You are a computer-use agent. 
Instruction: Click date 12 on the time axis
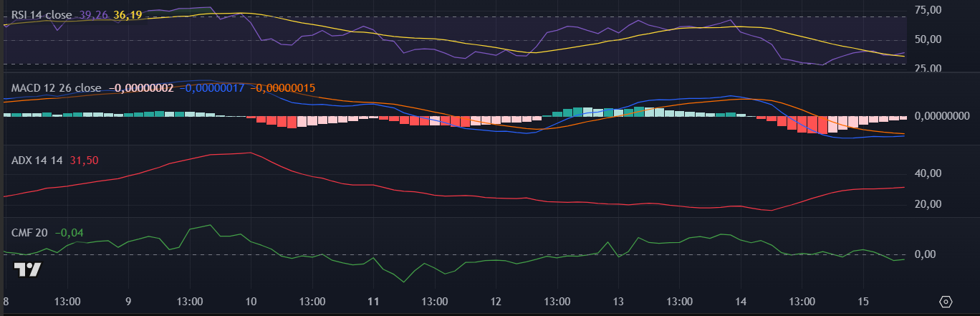tap(496, 302)
